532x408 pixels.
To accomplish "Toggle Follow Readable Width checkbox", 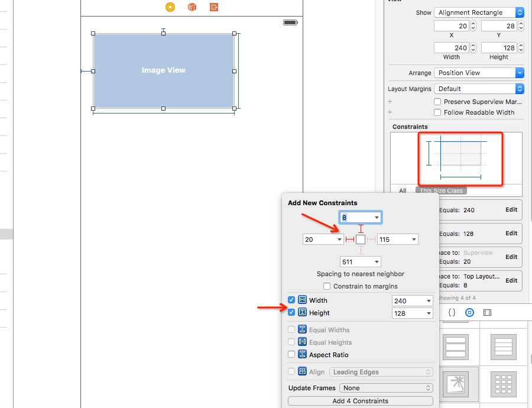I will click(x=437, y=112).
